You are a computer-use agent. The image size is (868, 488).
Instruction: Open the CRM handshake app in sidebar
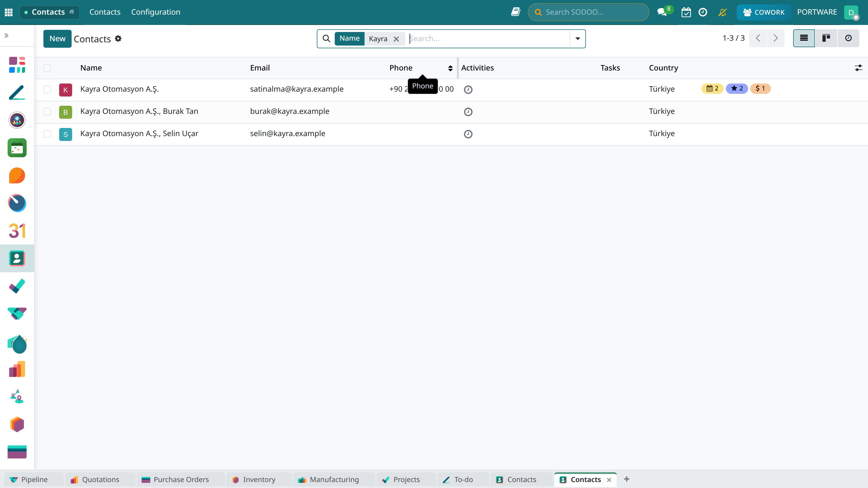17,314
